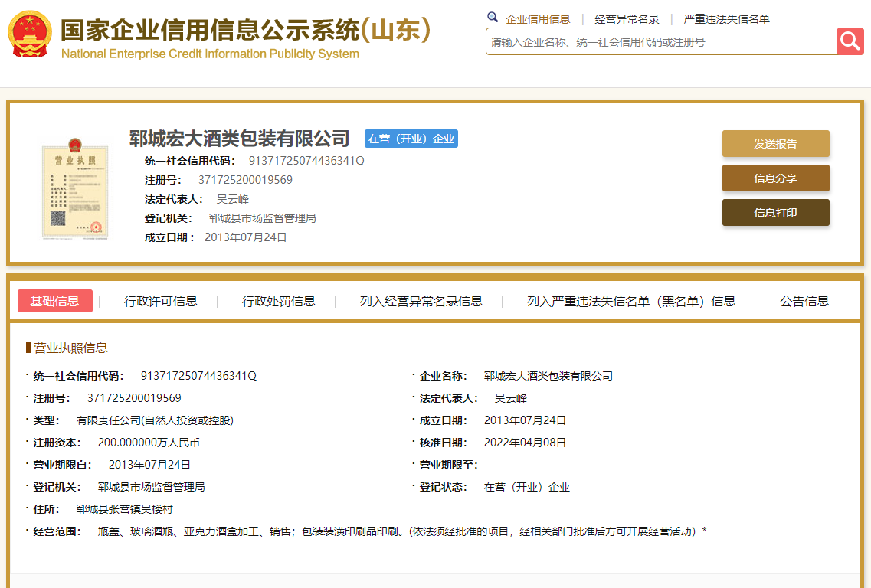Go to the 列入经营异常名录信息 tab
The image size is (871, 588).
coord(421,301)
